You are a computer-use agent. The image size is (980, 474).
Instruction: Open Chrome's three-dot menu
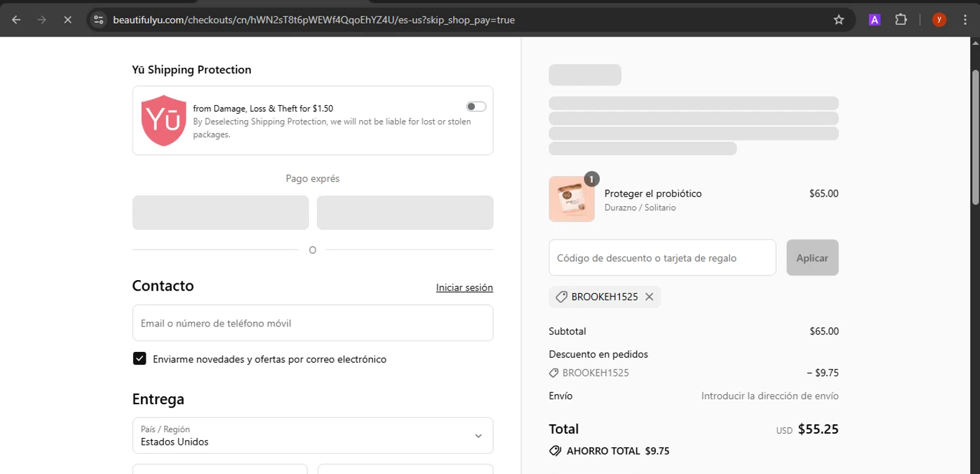click(x=965, y=20)
